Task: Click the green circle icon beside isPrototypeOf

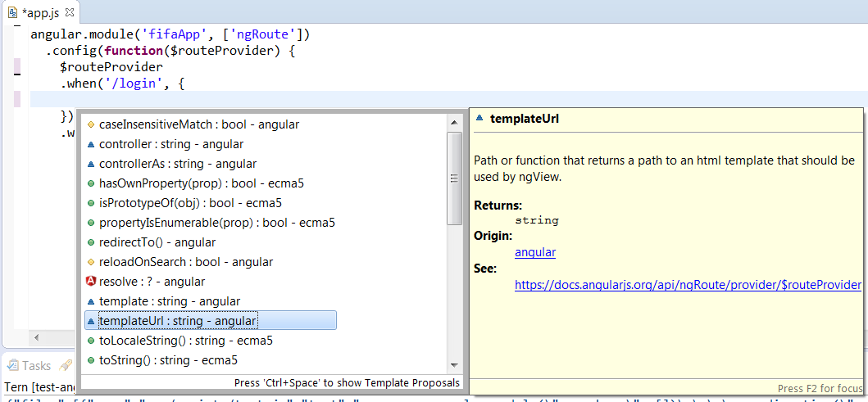Action: click(91, 204)
